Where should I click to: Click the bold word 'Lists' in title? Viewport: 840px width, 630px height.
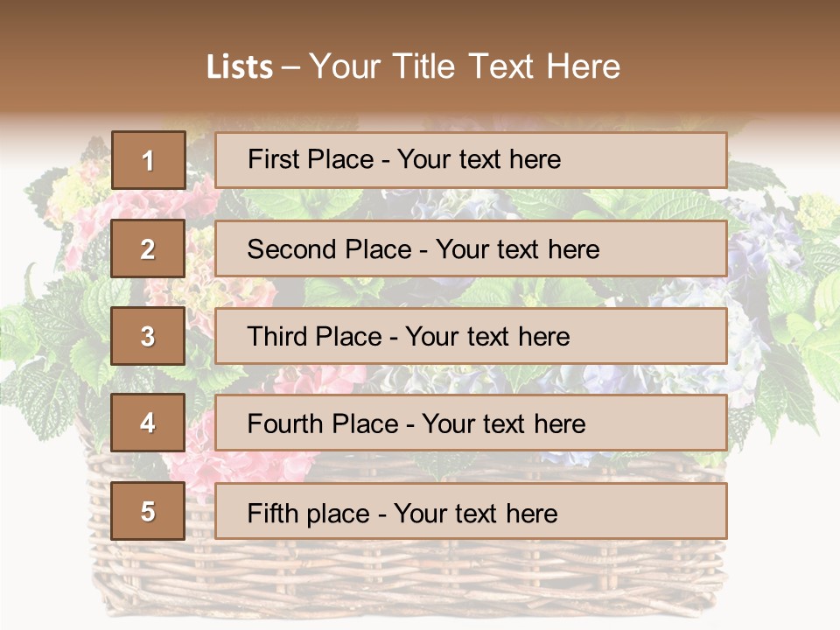239,67
